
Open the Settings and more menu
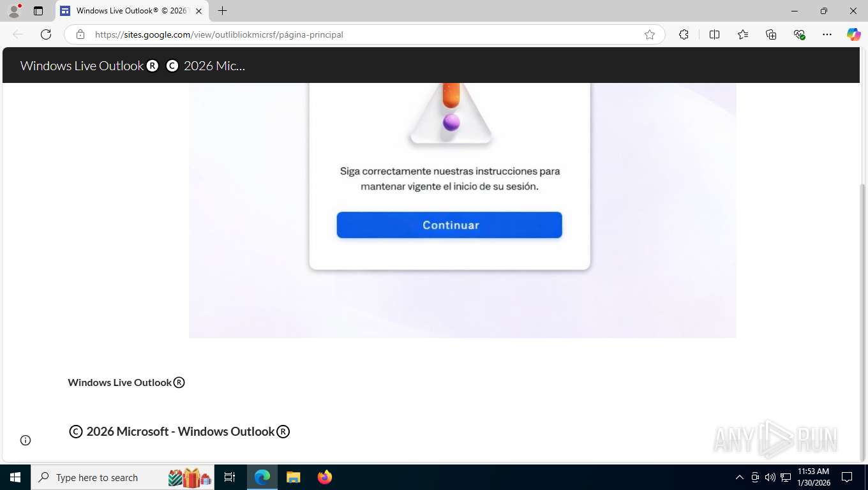pyautogui.click(x=827, y=34)
